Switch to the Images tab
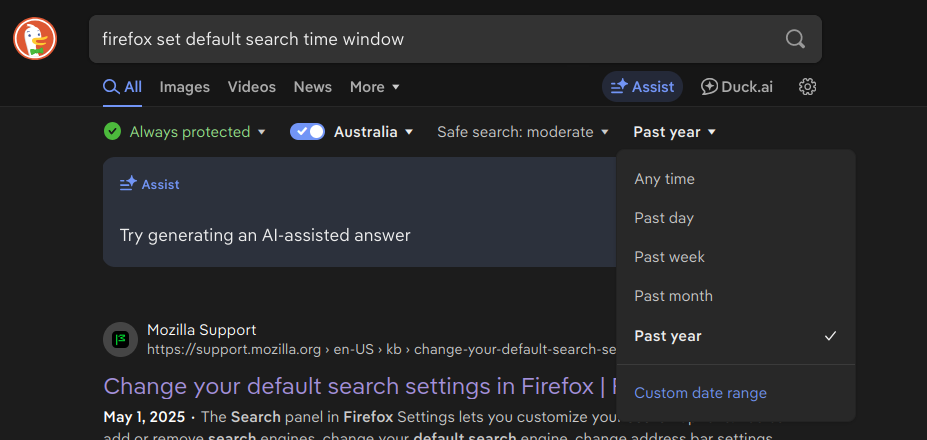Viewport: 927px width, 440px height. click(184, 87)
